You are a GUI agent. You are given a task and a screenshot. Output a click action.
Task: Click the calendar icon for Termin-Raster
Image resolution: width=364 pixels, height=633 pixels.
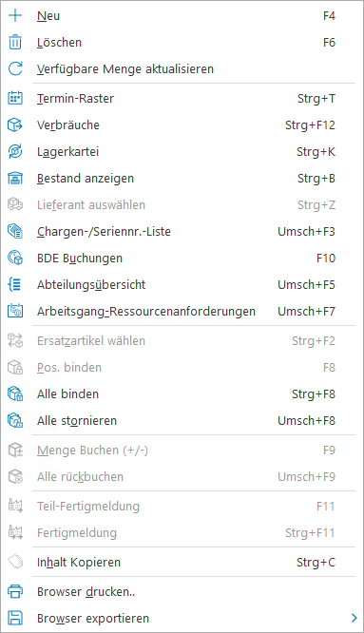(x=15, y=98)
